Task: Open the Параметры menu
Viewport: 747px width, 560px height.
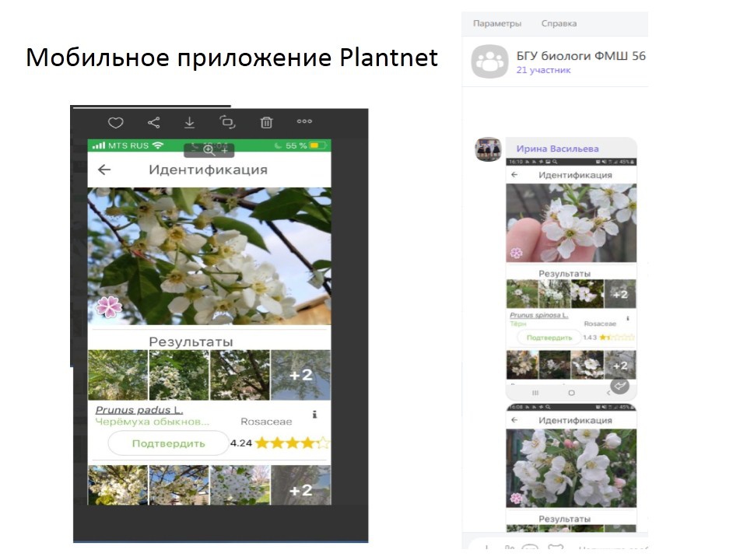Action: pyautogui.click(x=496, y=23)
